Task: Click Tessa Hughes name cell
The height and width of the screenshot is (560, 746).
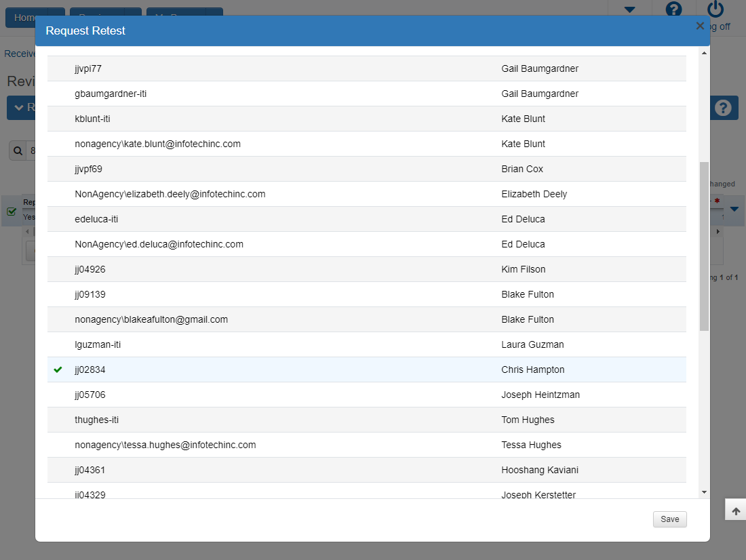Action: [532, 445]
